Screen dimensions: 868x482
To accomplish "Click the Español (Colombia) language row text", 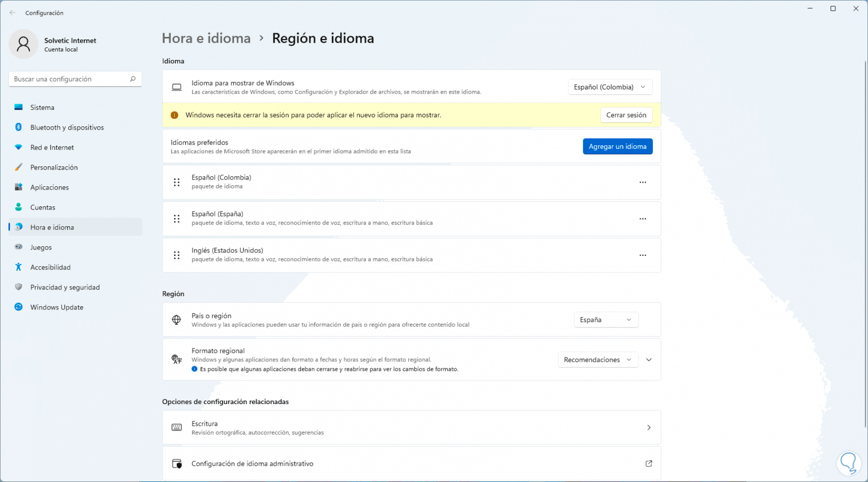I will (x=221, y=177).
